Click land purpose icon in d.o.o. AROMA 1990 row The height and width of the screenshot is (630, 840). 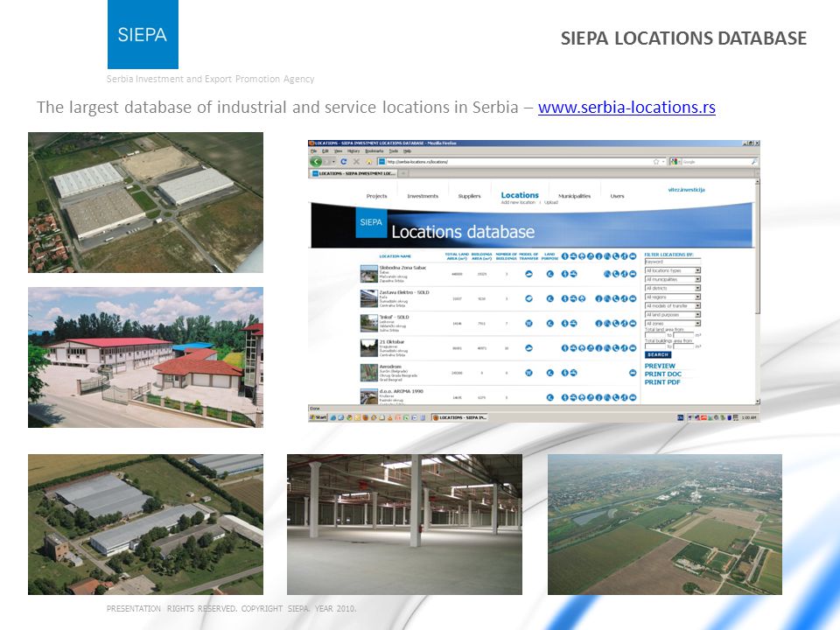click(x=549, y=397)
